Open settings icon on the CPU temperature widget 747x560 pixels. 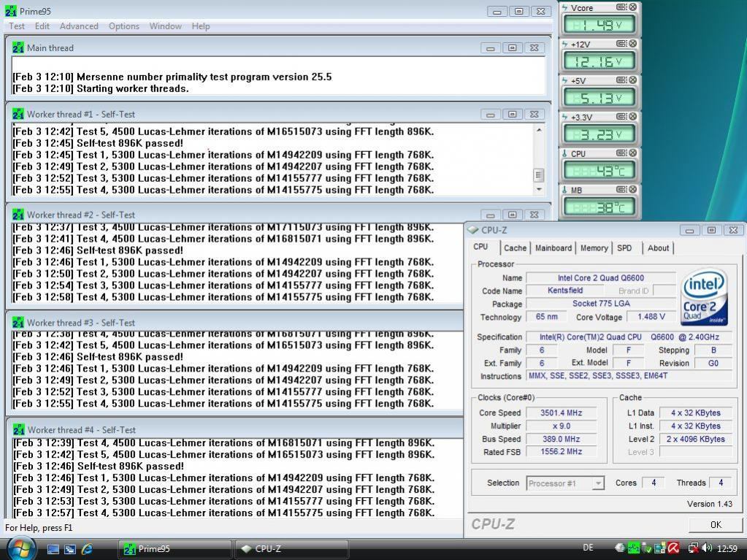[x=621, y=153]
